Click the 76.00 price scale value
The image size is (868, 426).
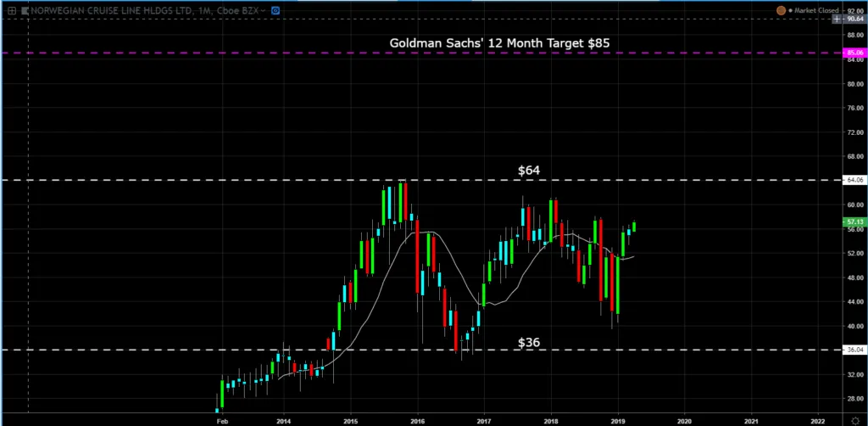click(x=856, y=108)
